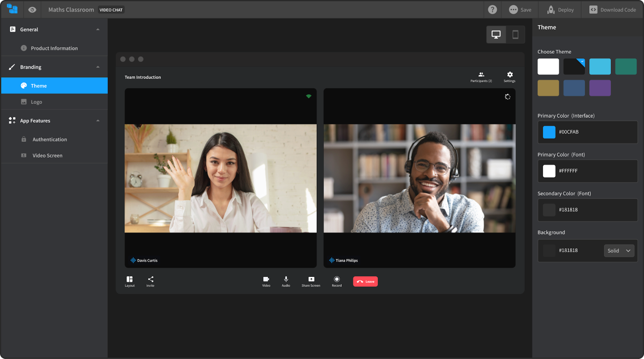Image resolution: width=644 pixels, height=359 pixels.
Task: Choose the white theme swatch
Action: click(x=548, y=66)
